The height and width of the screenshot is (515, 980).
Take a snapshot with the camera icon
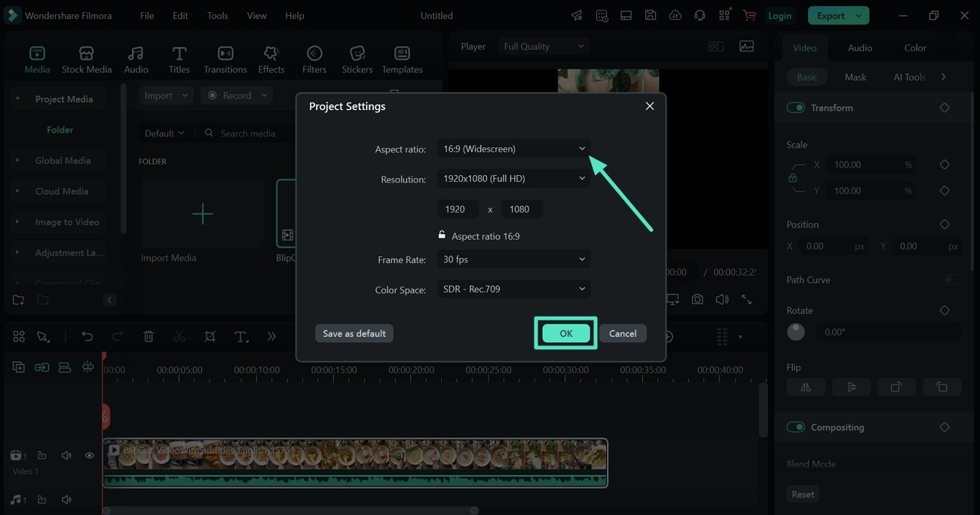(x=697, y=299)
